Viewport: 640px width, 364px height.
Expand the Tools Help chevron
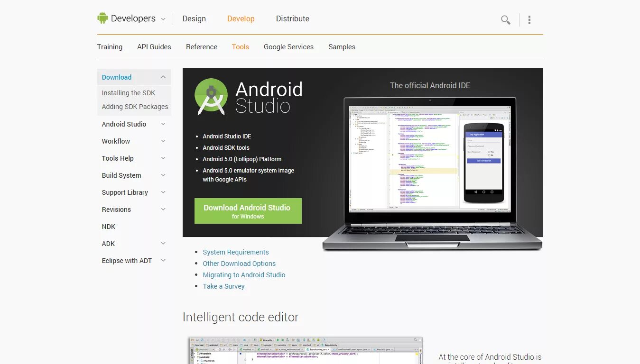[163, 158]
